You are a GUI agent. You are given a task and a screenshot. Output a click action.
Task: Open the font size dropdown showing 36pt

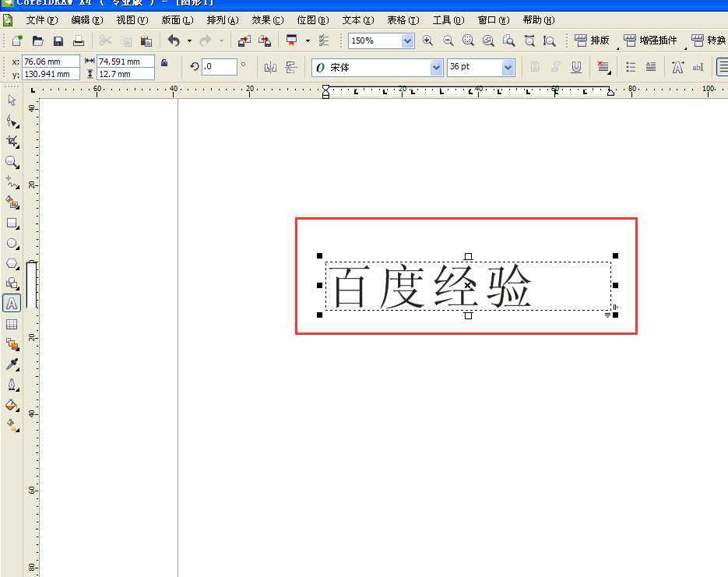[507, 68]
